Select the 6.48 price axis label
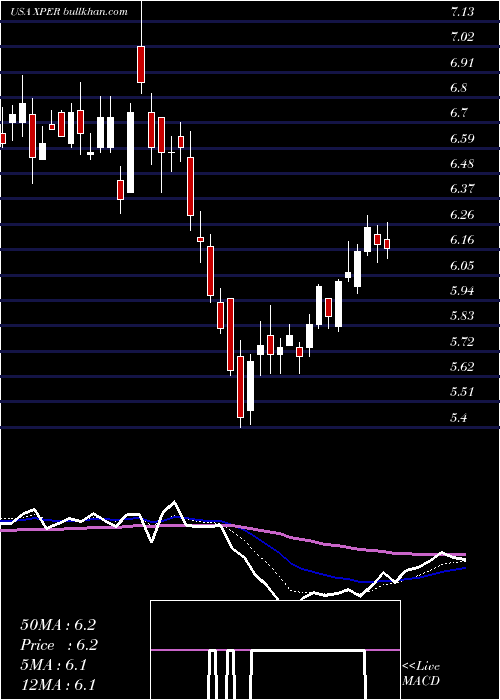500x700 pixels. click(462, 164)
